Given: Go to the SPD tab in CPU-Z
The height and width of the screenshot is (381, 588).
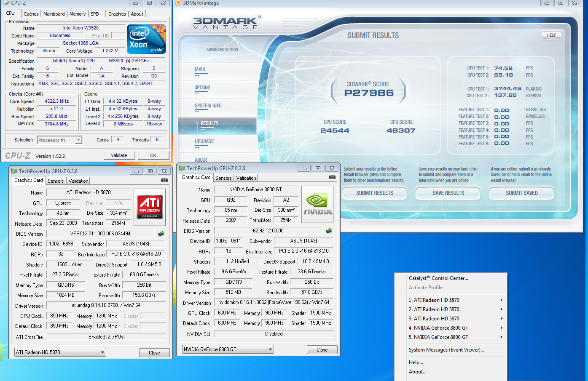Looking at the screenshot, I should 95,14.
